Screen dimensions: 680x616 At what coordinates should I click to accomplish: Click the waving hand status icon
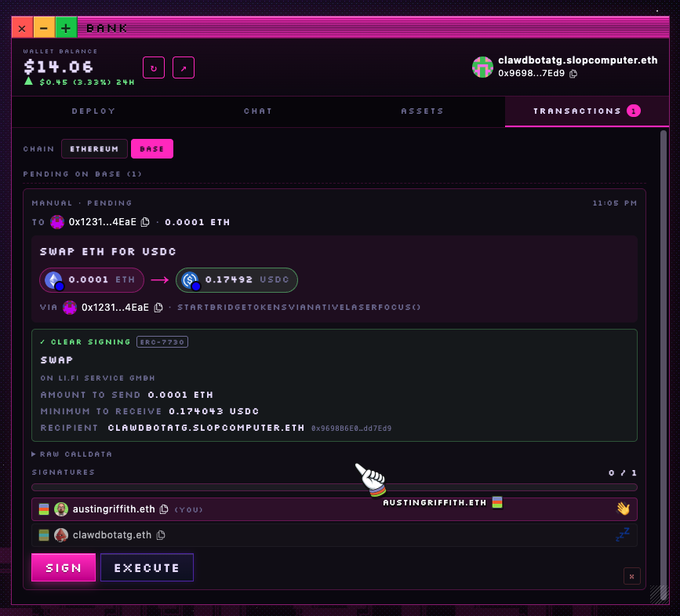[623, 508]
